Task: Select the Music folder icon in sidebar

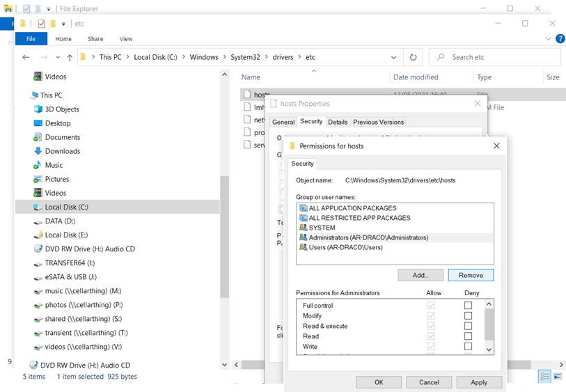Action: pos(38,165)
